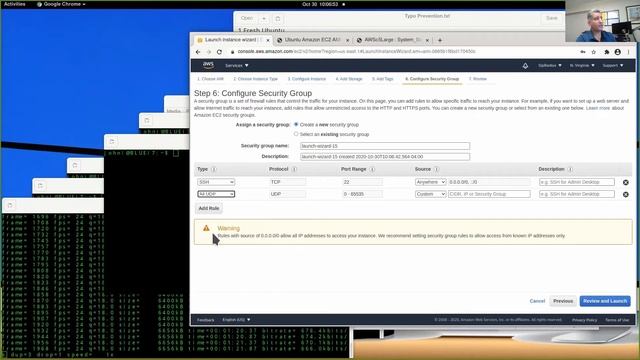Click the info icon next to Type header
This screenshot has height=360, width=640.
click(213, 169)
